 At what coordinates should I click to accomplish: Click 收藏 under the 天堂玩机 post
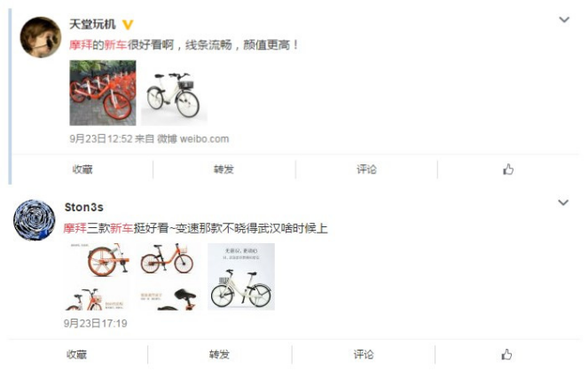pyautogui.click(x=82, y=170)
